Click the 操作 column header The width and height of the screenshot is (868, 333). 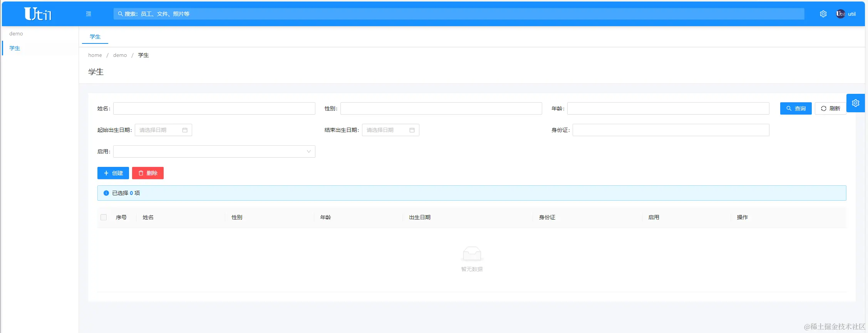(x=742, y=217)
